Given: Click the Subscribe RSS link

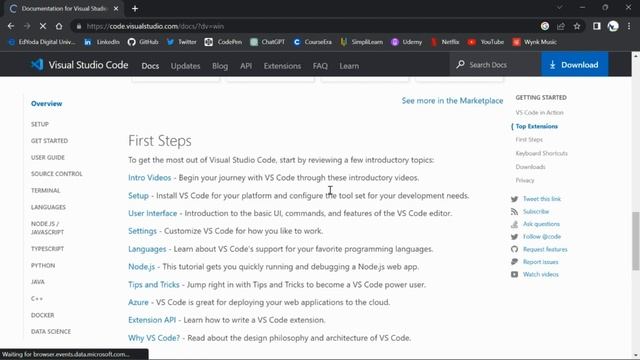Looking at the screenshot, I should click(536, 212).
